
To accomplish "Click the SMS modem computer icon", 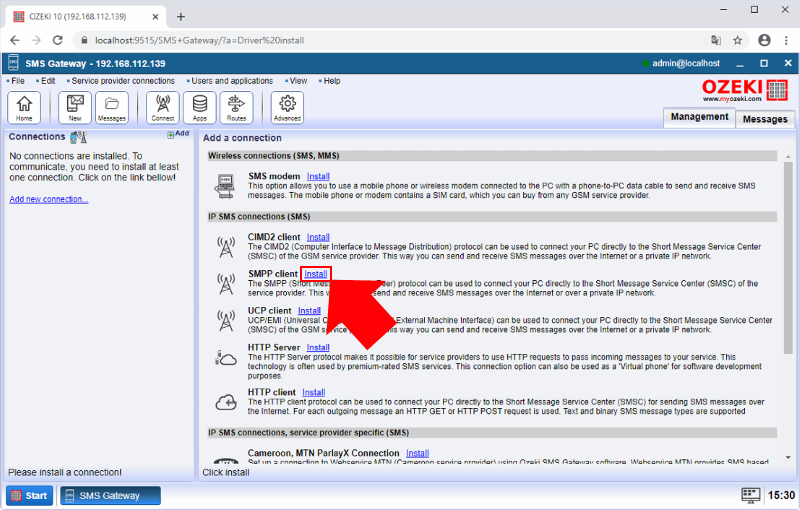I will click(x=225, y=186).
